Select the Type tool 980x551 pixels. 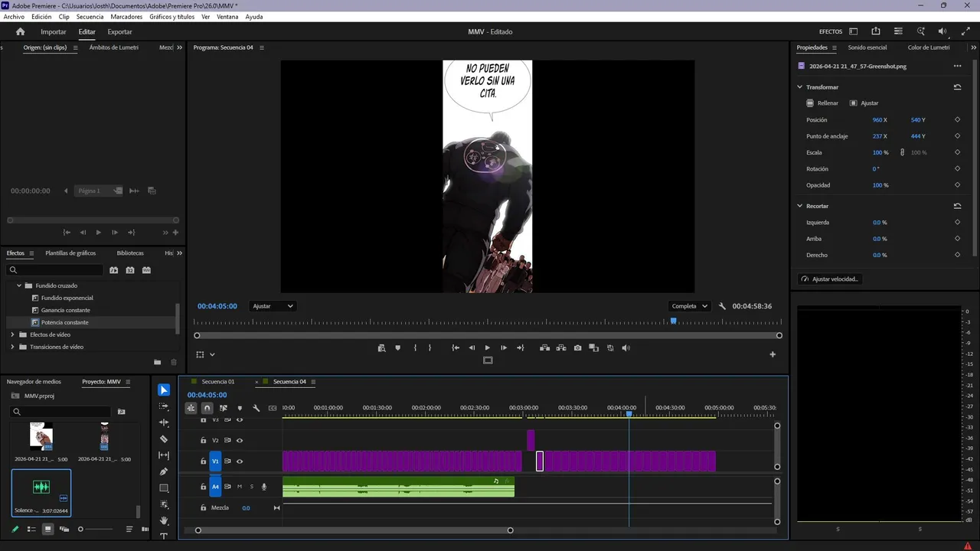[164, 536]
